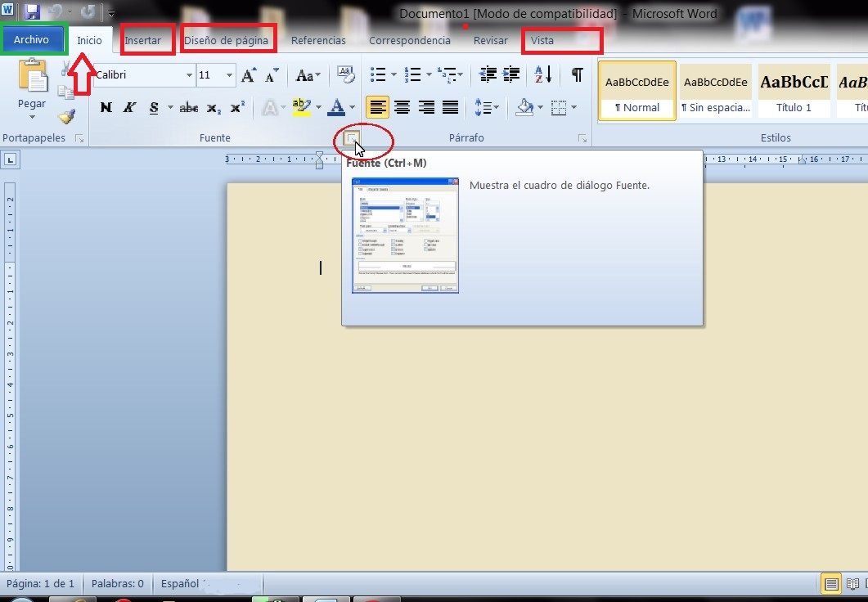Open the Change Case Aa dropdown
Screen dimensions: 868x602
pyautogui.click(x=308, y=75)
